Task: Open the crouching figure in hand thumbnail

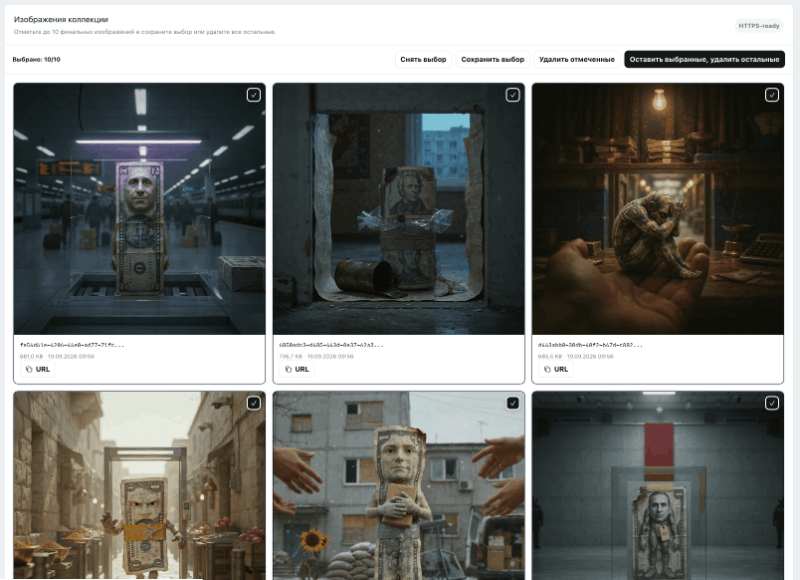Action: click(x=658, y=209)
